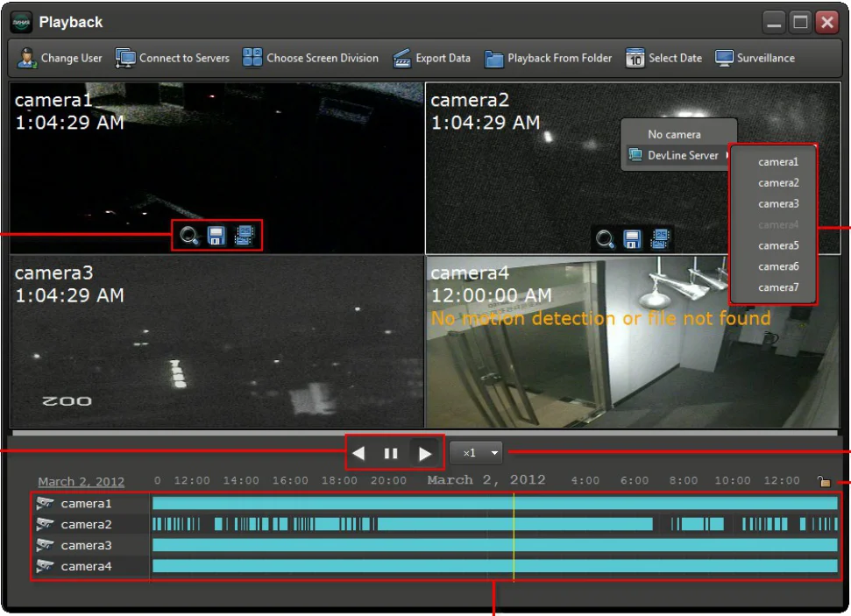Select the camera3 video pane

tap(216, 342)
